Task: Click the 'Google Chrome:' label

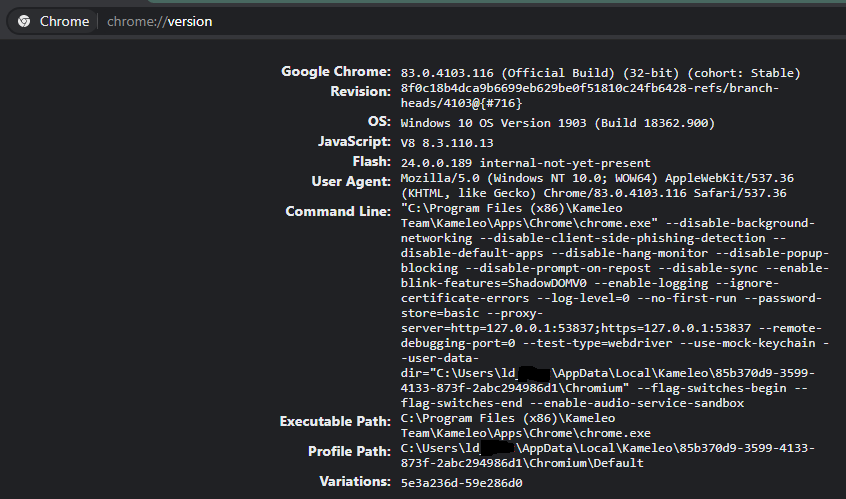Action: point(336,72)
